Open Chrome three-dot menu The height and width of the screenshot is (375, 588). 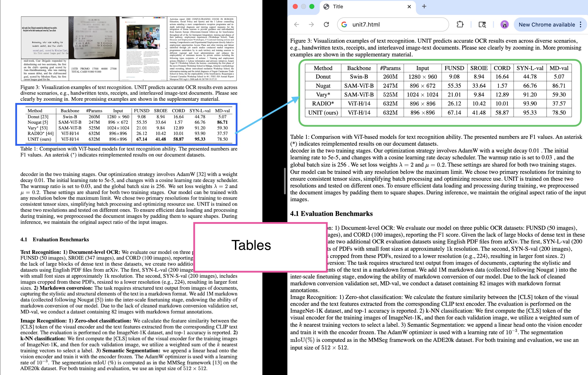coord(580,24)
